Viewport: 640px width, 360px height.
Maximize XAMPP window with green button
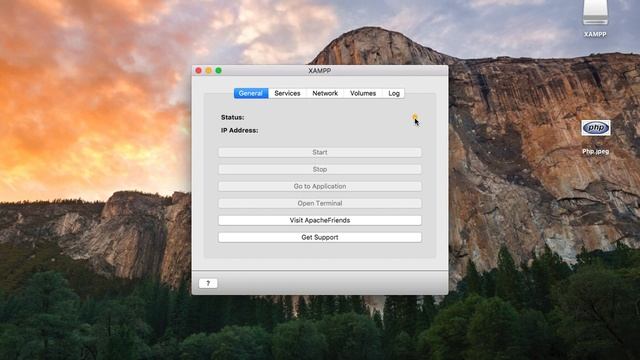[x=218, y=71]
